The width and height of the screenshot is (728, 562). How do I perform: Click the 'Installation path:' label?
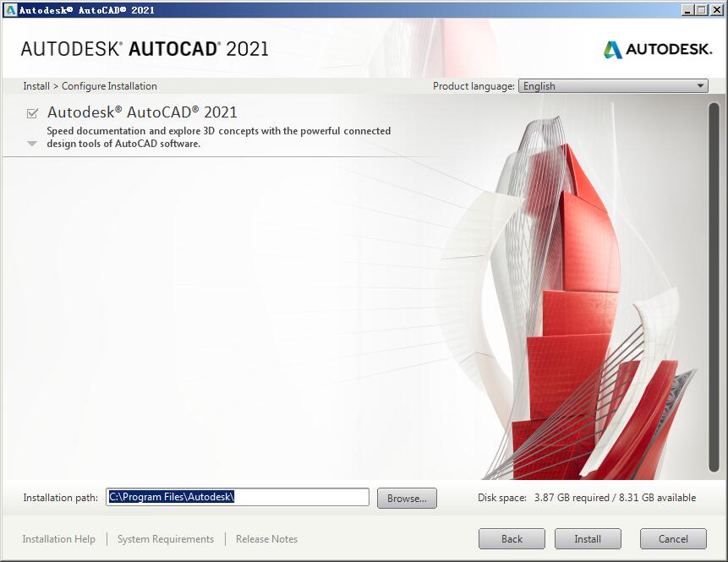point(61,498)
